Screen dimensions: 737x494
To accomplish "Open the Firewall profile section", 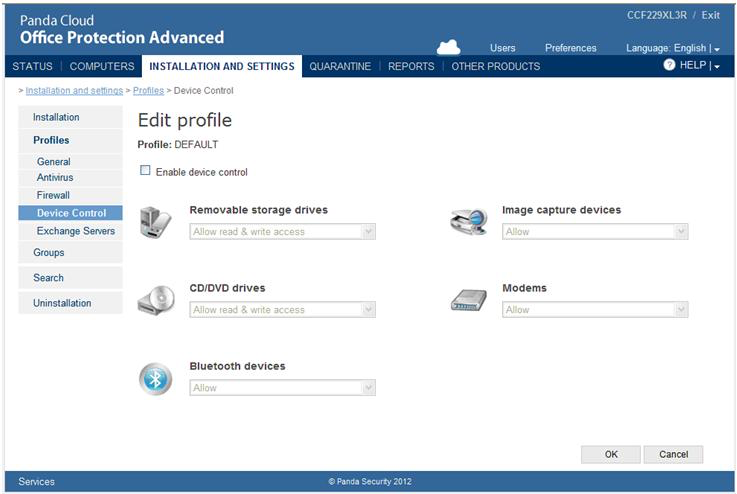I will click(x=71, y=195).
